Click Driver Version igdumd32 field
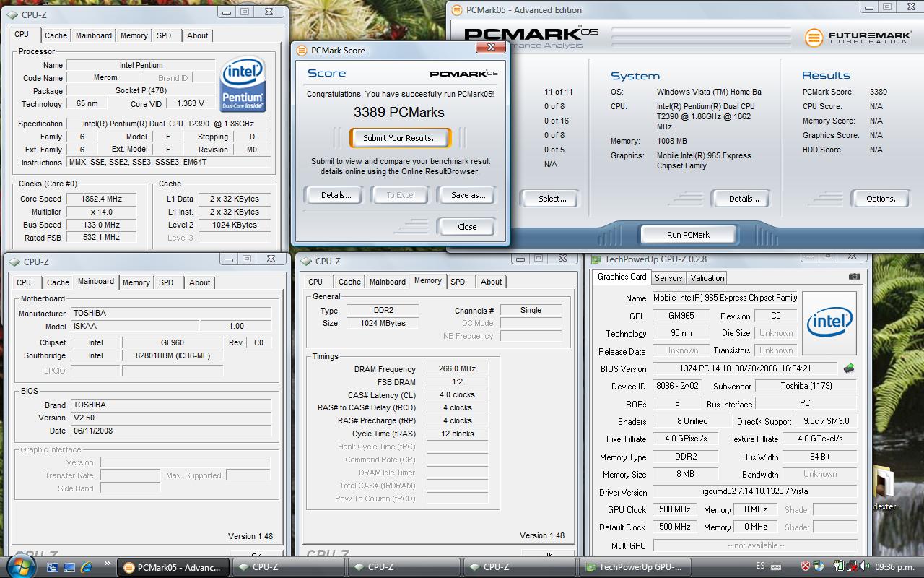Screen dimensions: 924x578 point(754,491)
